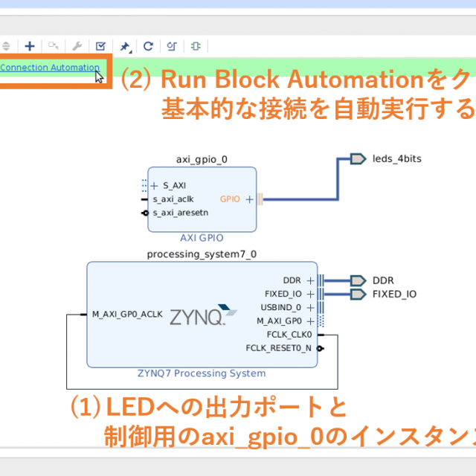
Task: Expand the DDR interface on the ZYNQ block
Action: click(310, 281)
